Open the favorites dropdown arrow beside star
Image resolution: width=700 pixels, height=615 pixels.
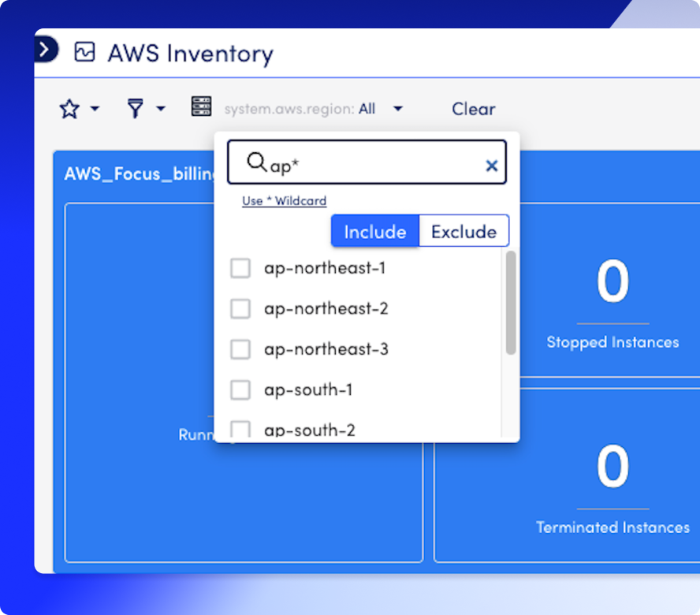click(95, 109)
